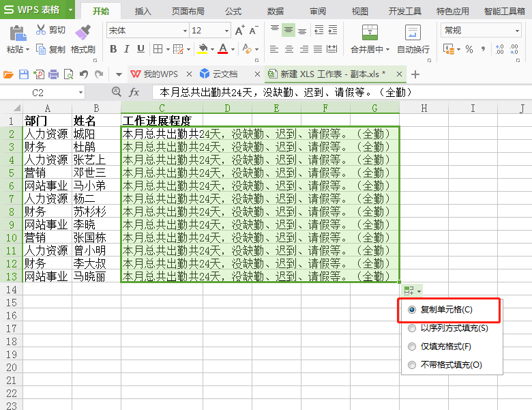Align cell text to vertical middle
The height and width of the screenshot is (410, 532).
[289, 30]
